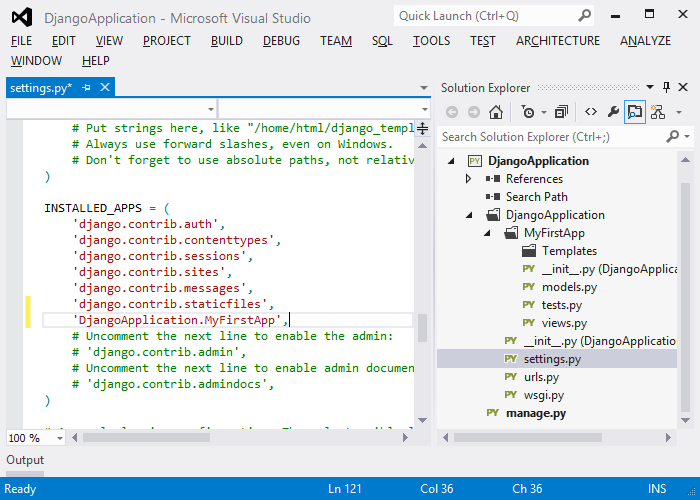The width and height of the screenshot is (700, 500).
Task: Open the Output panel tab
Action: coord(25,460)
